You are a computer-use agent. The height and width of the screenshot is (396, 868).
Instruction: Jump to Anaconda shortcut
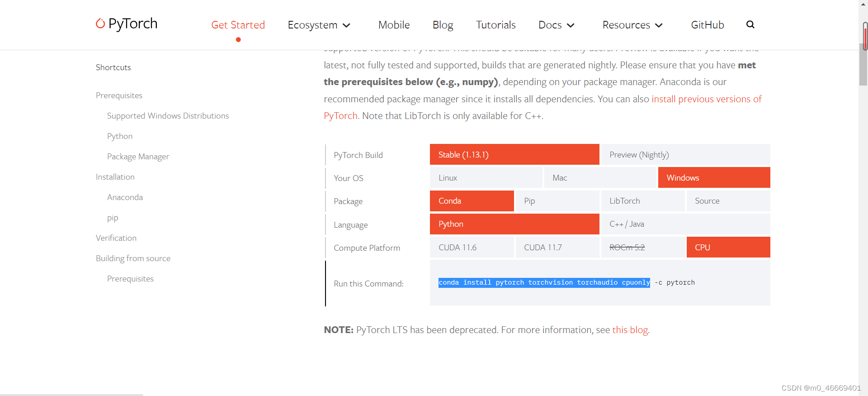[x=125, y=197]
